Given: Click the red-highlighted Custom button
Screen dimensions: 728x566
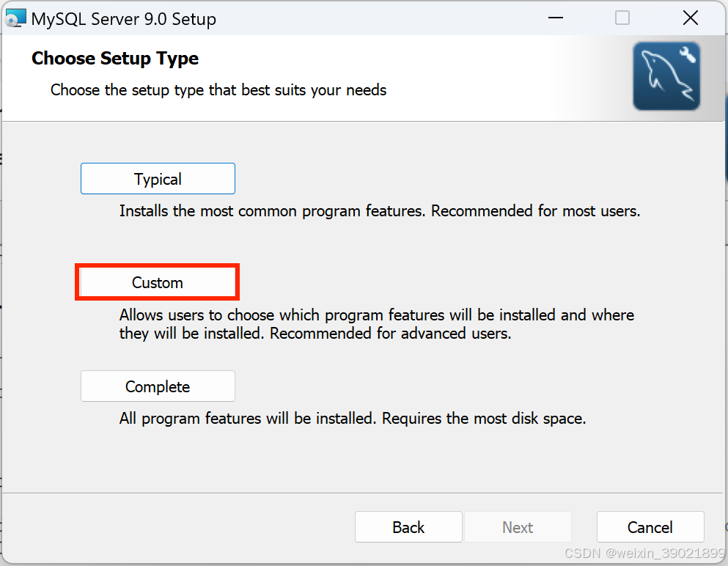Looking at the screenshot, I should point(157,282).
